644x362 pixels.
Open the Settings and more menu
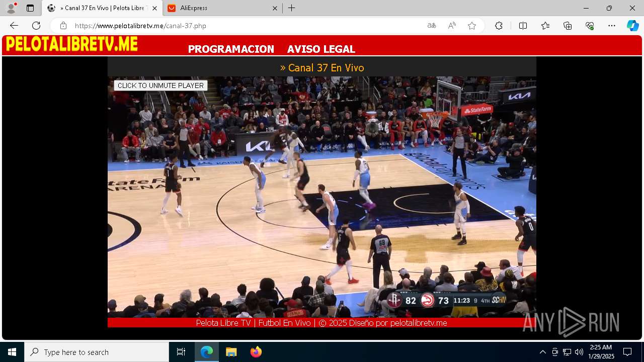tap(612, 26)
